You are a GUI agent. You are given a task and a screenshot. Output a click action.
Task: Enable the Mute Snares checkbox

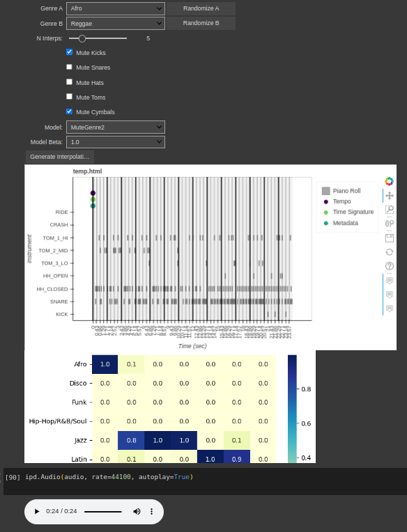tap(69, 67)
